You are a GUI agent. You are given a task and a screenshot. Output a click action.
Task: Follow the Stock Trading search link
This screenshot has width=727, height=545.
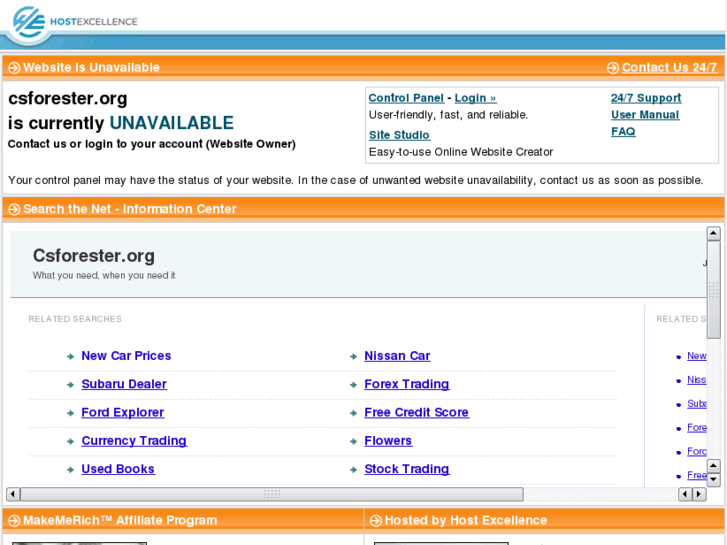(x=407, y=469)
